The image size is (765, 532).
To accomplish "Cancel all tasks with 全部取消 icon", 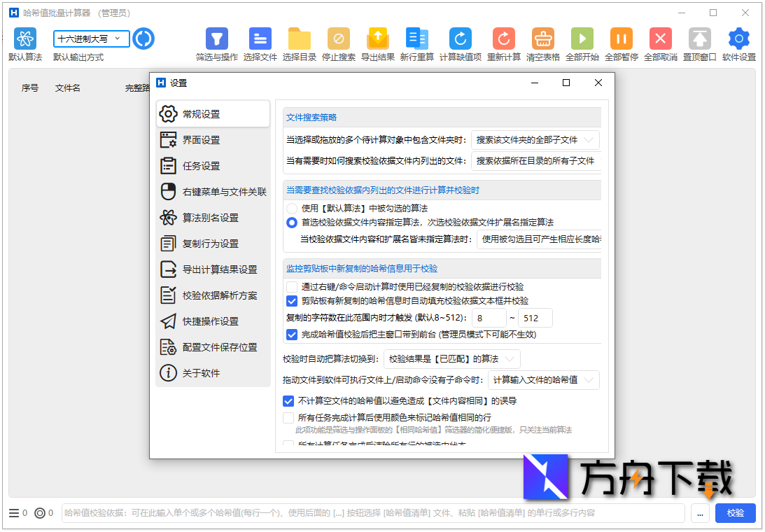I will [x=660, y=38].
